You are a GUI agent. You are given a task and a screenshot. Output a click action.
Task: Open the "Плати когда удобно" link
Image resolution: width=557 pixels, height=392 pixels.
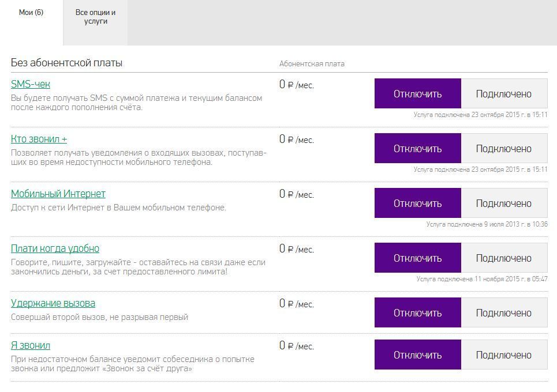[55, 248]
